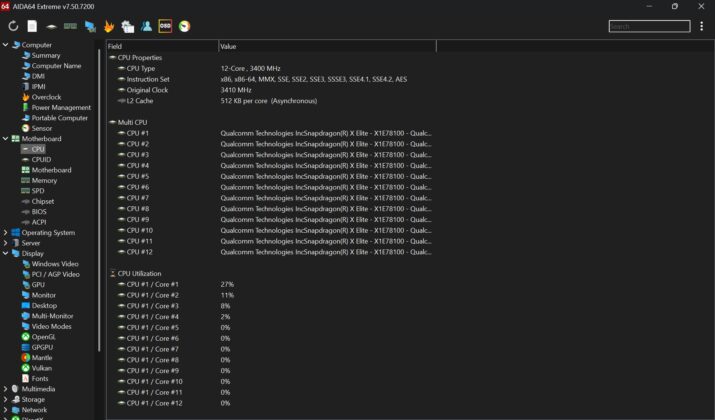The height and width of the screenshot is (420, 715).
Task: Collapse the Display tree node
Action: click(5, 253)
